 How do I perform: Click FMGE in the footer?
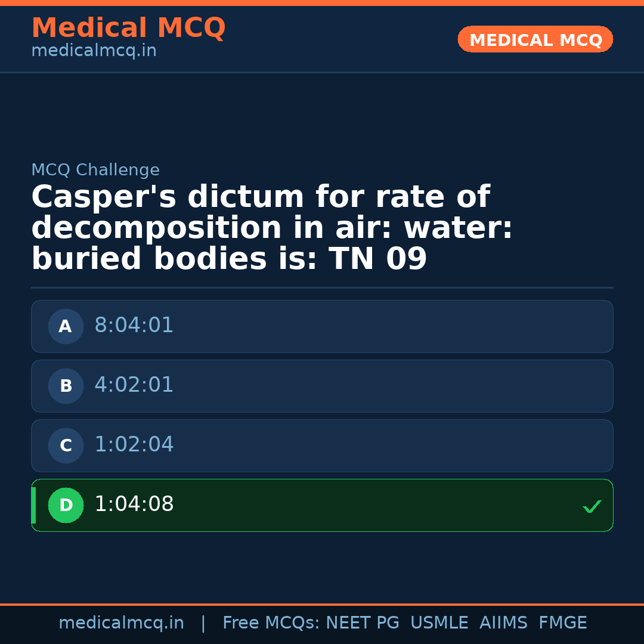pos(562,623)
